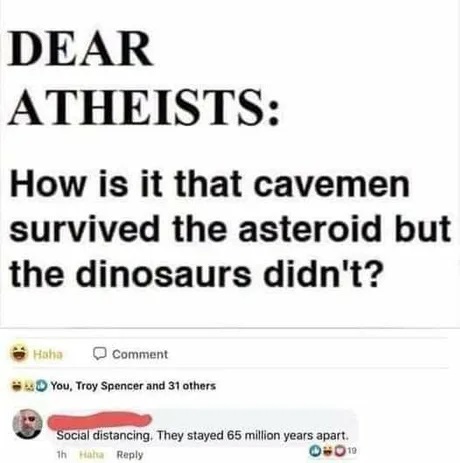Click the blue Like icon on the comment reactions
This screenshot has height=463, width=460.
[x=315, y=451]
